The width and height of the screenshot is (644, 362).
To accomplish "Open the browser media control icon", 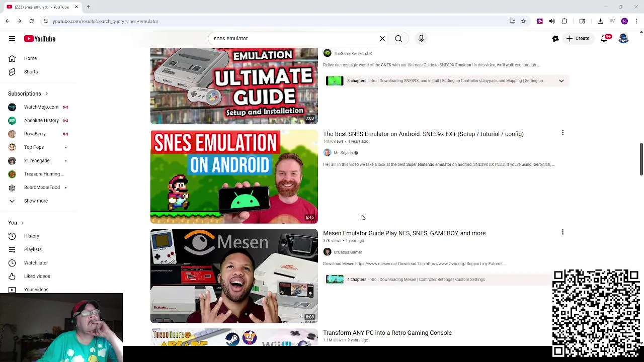I will pyautogui.click(x=612, y=21).
